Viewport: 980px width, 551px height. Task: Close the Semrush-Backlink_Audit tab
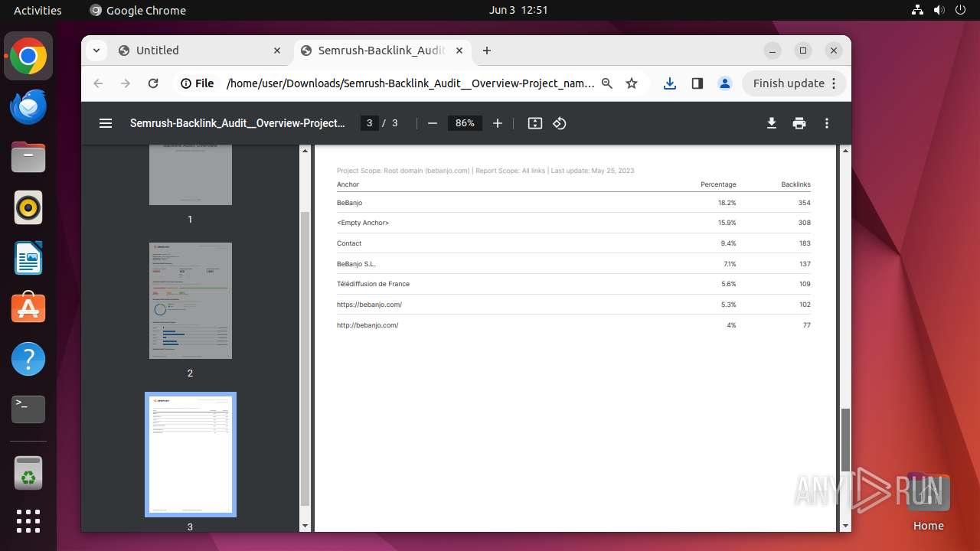pyautogui.click(x=459, y=51)
